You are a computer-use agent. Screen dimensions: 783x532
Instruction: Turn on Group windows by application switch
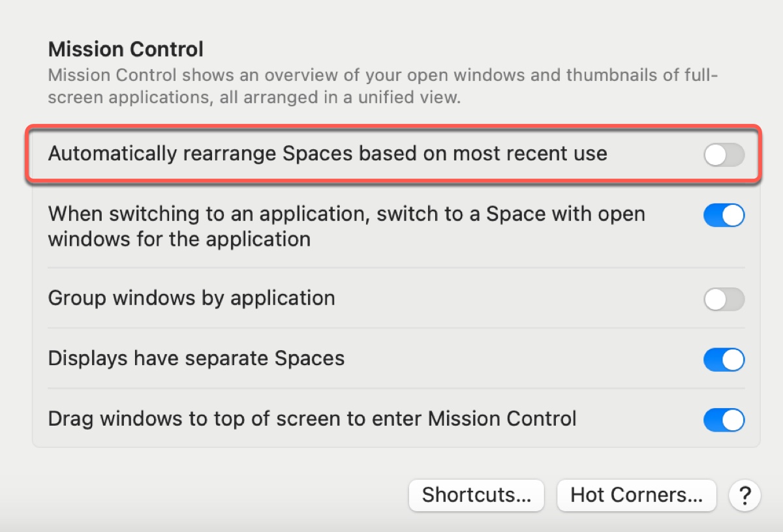[x=724, y=299]
